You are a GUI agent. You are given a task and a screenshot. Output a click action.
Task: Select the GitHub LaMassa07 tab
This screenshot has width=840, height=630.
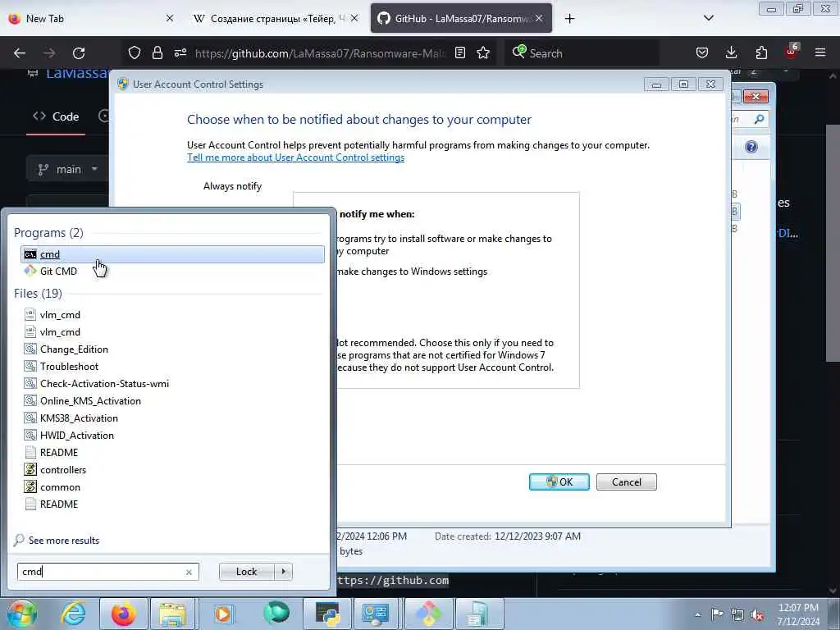(461, 18)
